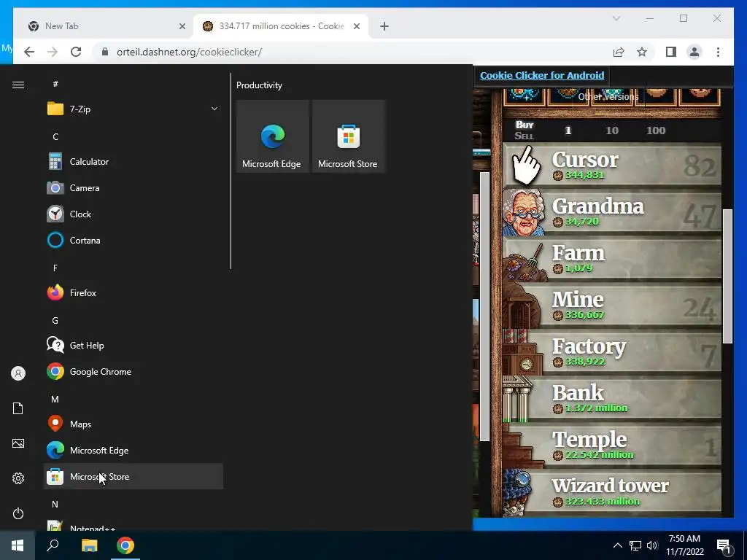Click the address bar URL field
Viewport: 747px width, 560px height.
[352, 52]
